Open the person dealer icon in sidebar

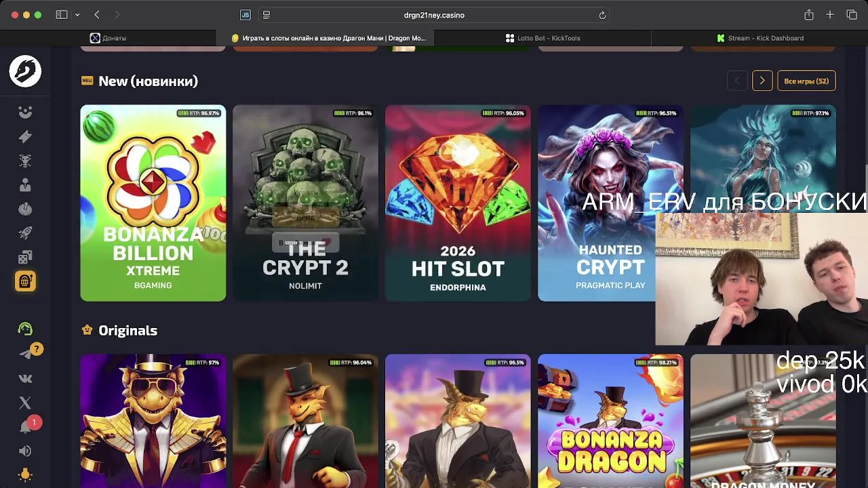pos(25,185)
